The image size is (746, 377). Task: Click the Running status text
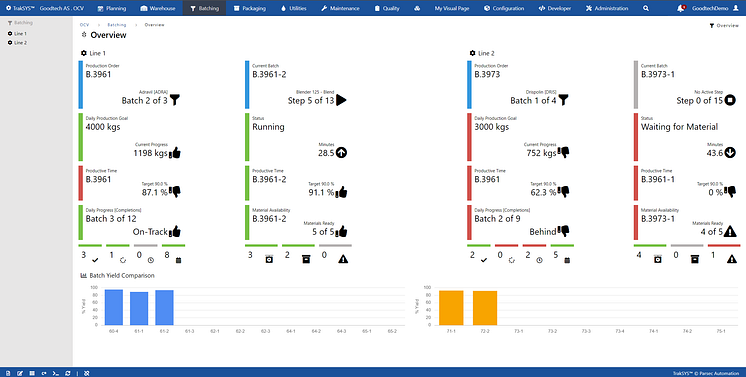pos(268,127)
